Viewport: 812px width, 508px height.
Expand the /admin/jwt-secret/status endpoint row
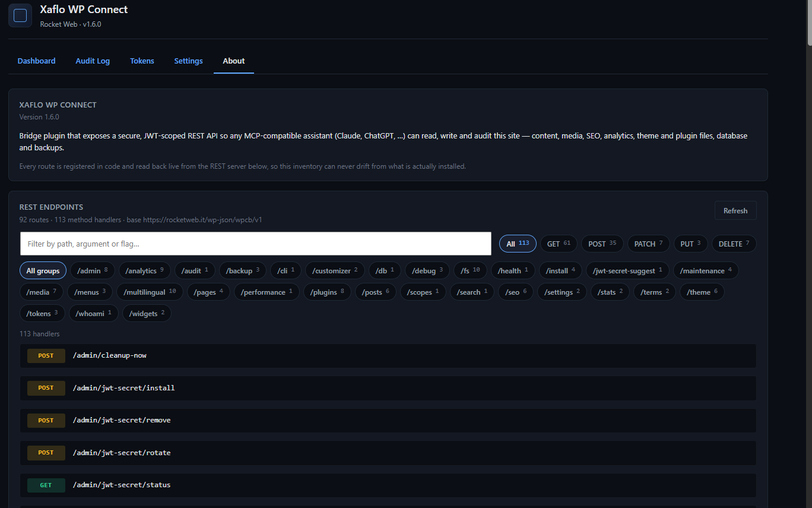click(x=388, y=485)
